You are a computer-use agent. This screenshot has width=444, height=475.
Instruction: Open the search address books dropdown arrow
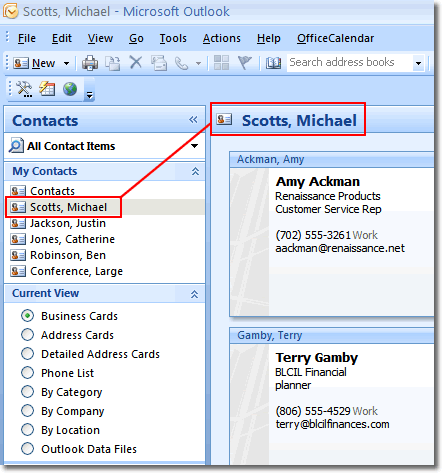[x=418, y=63]
